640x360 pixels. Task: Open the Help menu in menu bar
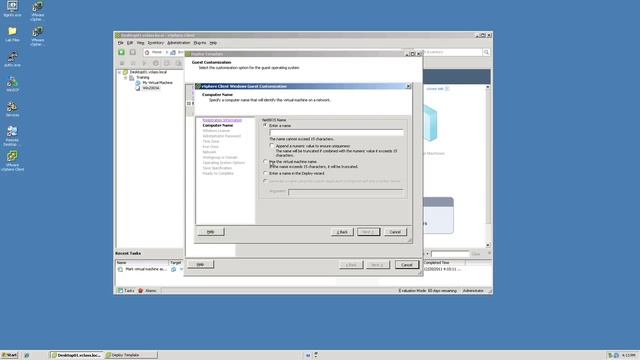213,43
